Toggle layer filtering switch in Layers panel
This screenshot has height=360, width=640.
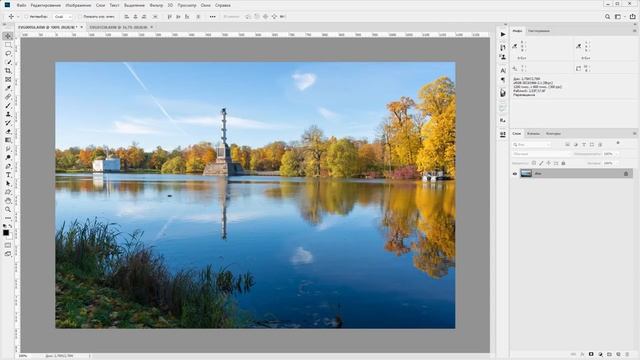click(x=618, y=143)
